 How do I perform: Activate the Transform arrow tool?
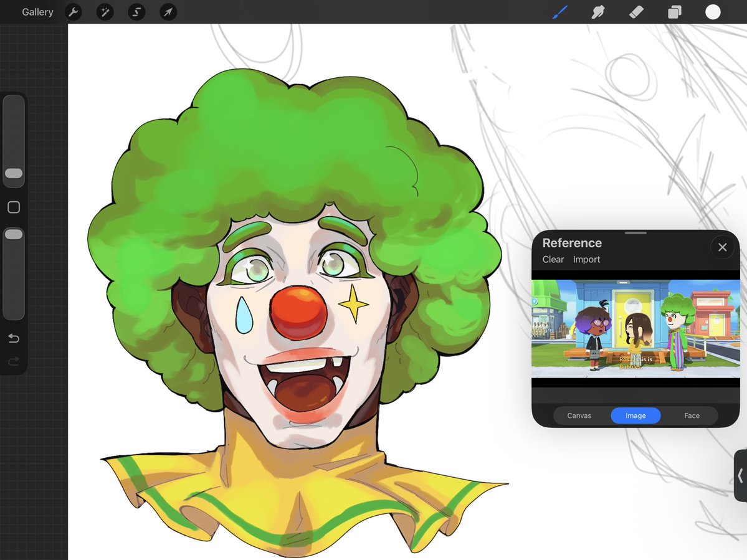(168, 12)
